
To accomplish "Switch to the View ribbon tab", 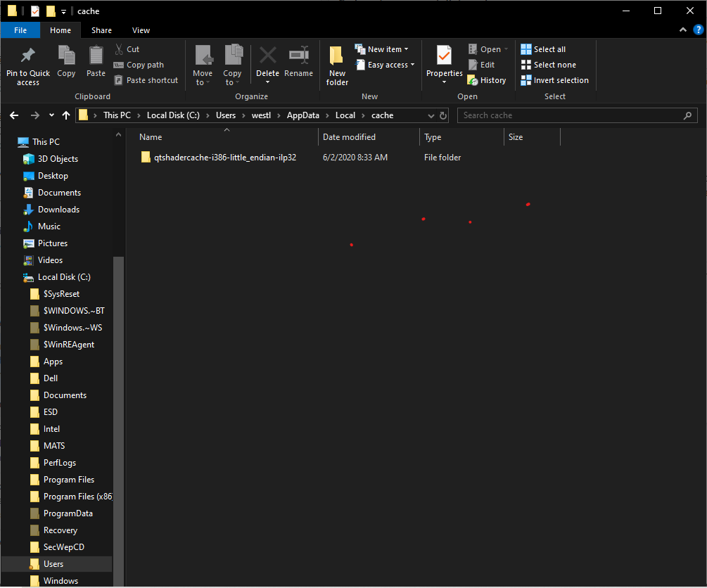I will [x=140, y=30].
